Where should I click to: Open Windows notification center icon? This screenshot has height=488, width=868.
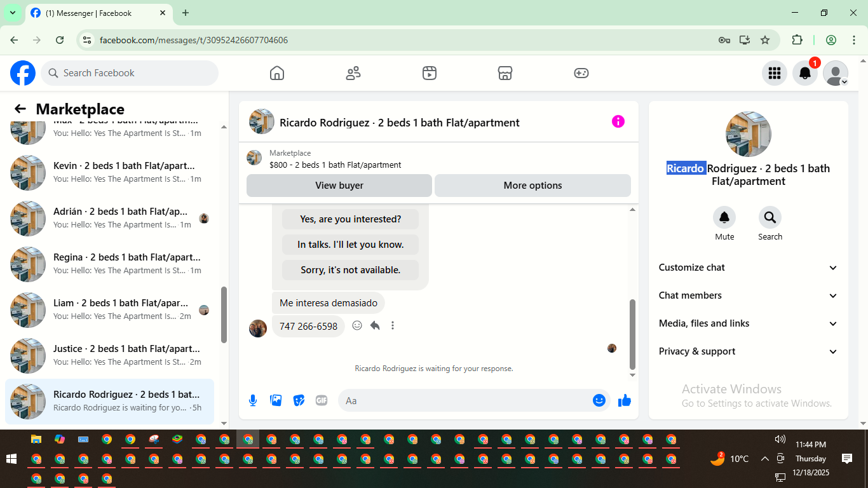click(847, 458)
